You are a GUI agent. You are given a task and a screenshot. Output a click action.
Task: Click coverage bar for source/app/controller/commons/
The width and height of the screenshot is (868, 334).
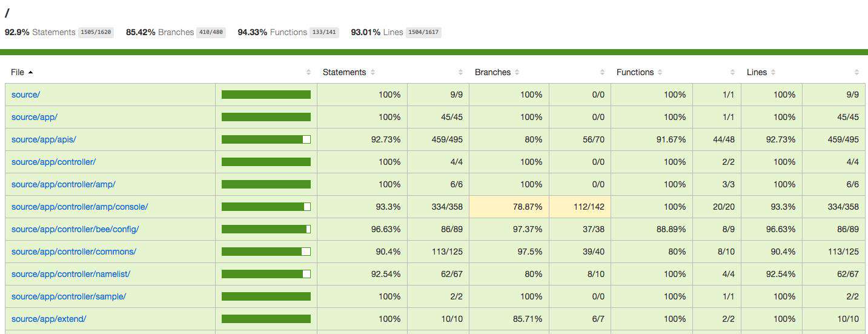tap(266, 252)
